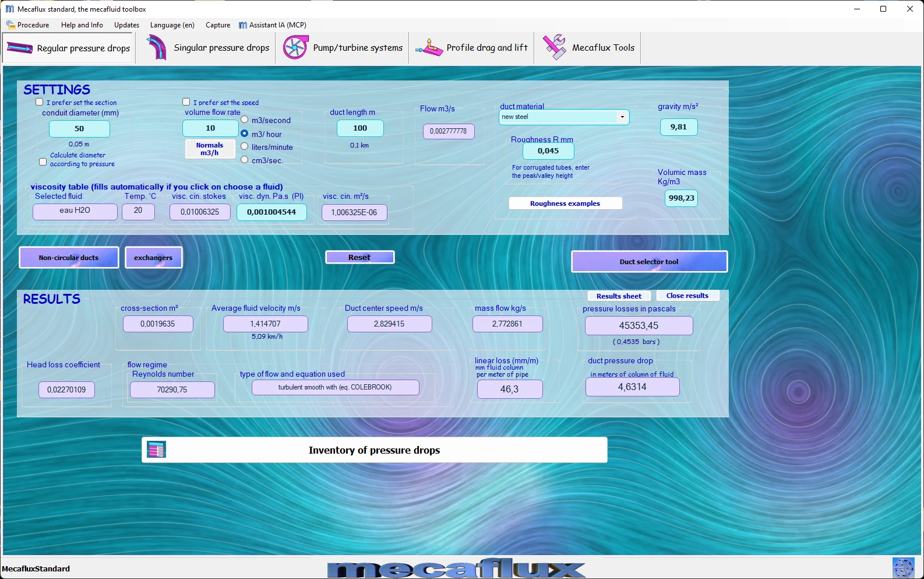Check 'Calculate diameter according to pressure'
Screen dimensions: 924x579
tap(43, 162)
